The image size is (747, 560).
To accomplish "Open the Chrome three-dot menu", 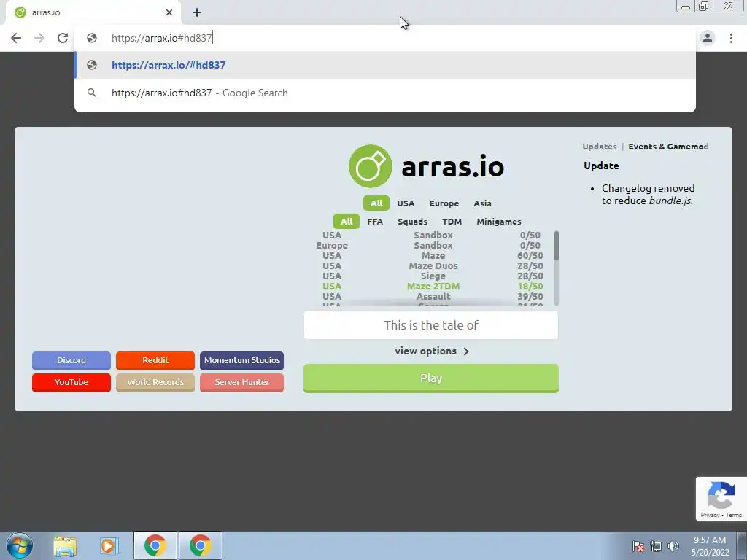I will [x=731, y=38].
